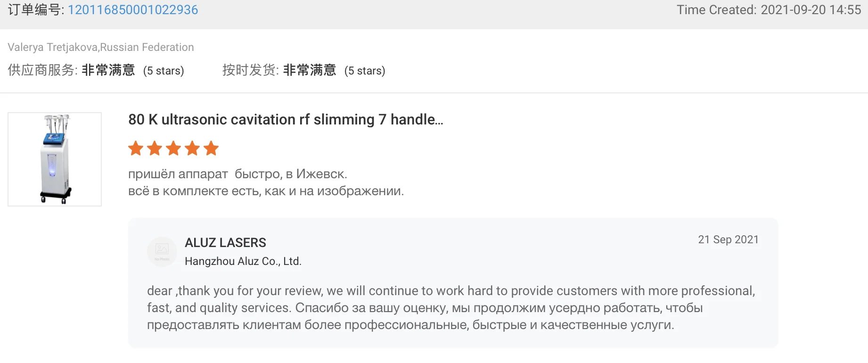Click the (5 stars) label after 按时发货

point(365,71)
